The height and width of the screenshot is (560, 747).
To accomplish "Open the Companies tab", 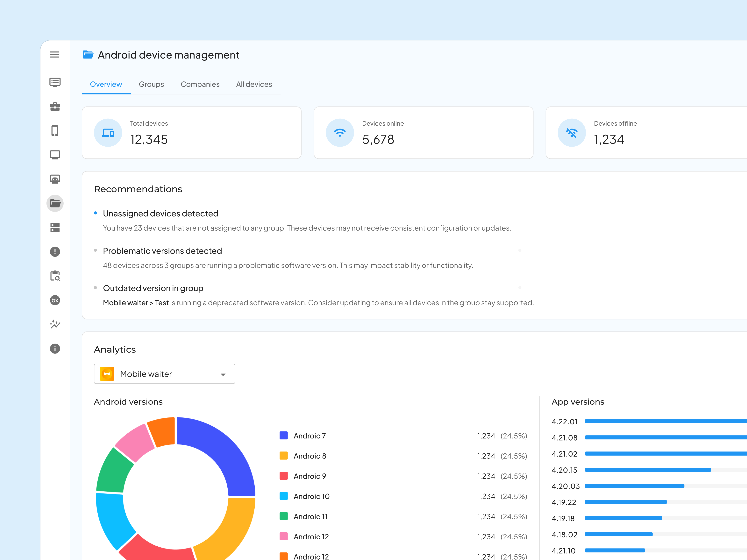I will tap(200, 84).
